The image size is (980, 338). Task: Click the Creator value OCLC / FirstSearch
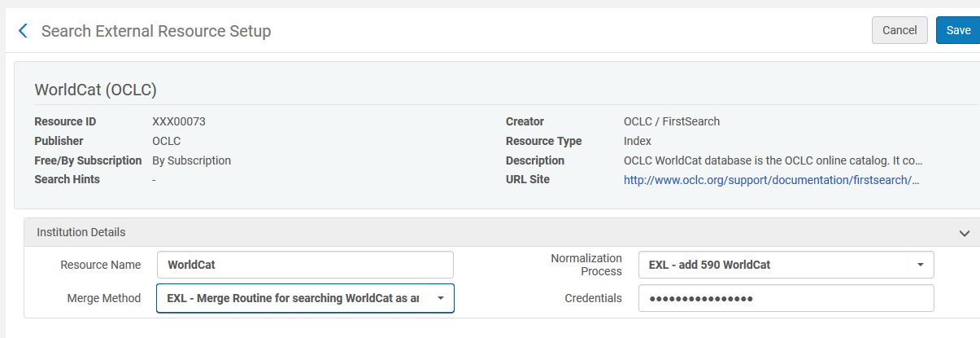click(x=672, y=121)
